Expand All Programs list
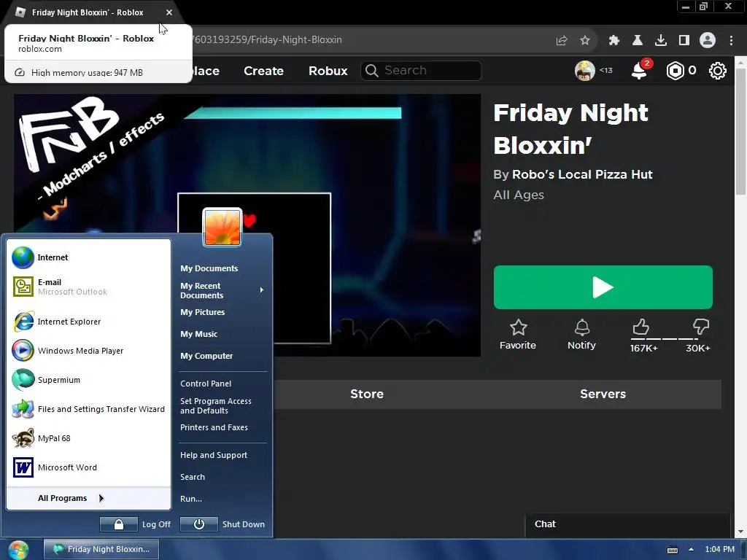Image resolution: width=747 pixels, height=560 pixels. [x=71, y=498]
